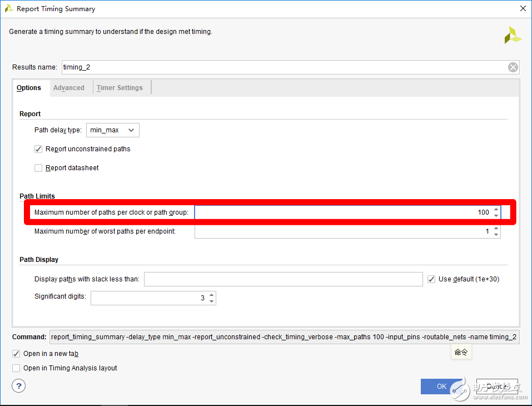Viewport: 532px width, 406px height.
Task: Decrease the significant digits value
Action: (x=211, y=301)
